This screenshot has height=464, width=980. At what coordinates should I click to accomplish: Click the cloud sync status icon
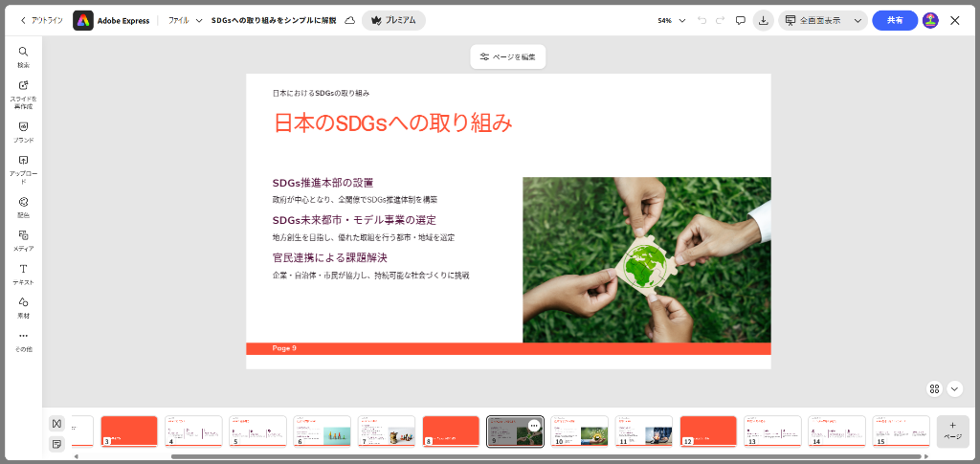click(x=350, y=21)
